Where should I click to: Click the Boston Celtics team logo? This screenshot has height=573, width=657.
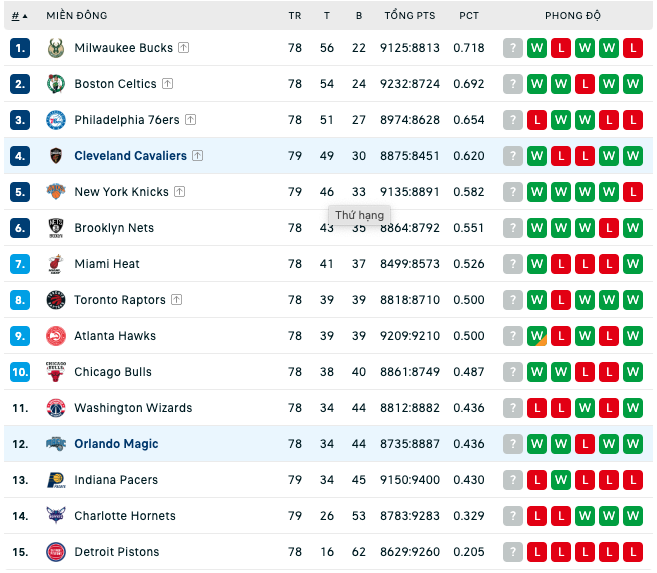[56, 84]
